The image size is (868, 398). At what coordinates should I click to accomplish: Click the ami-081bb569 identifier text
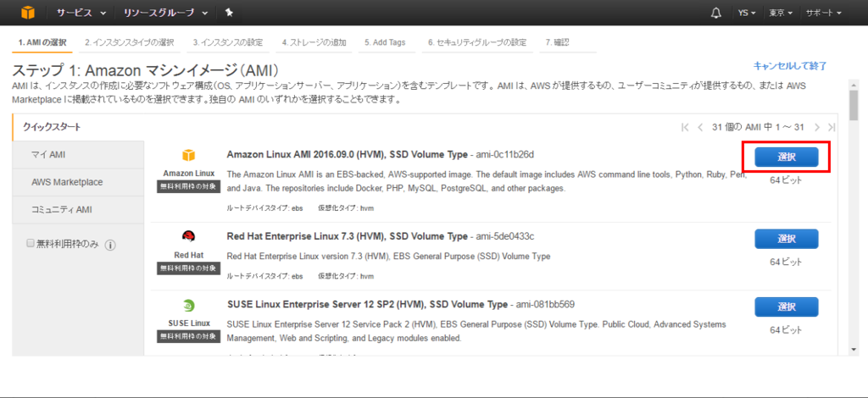tap(545, 305)
